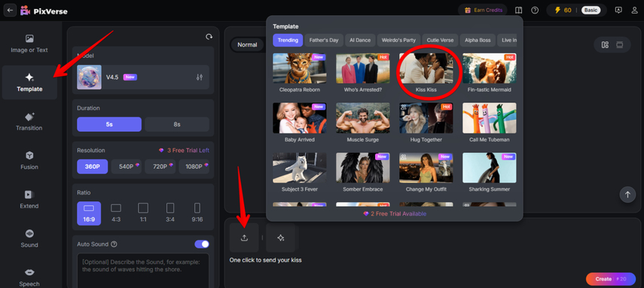Open the help question mark icon
The width and height of the screenshot is (644, 288).
click(534, 11)
